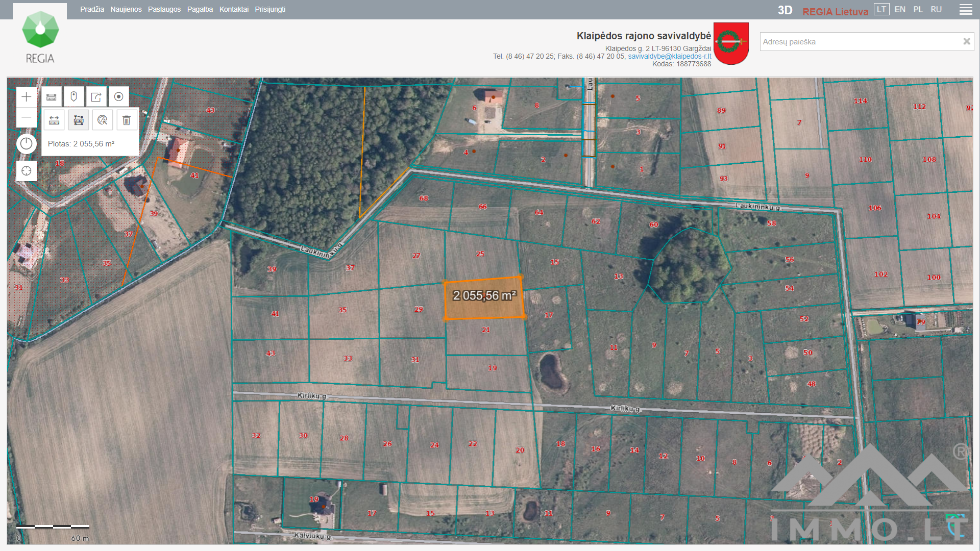Click plot number 89 on the map
Viewport: 980px width, 551px height.
point(721,110)
